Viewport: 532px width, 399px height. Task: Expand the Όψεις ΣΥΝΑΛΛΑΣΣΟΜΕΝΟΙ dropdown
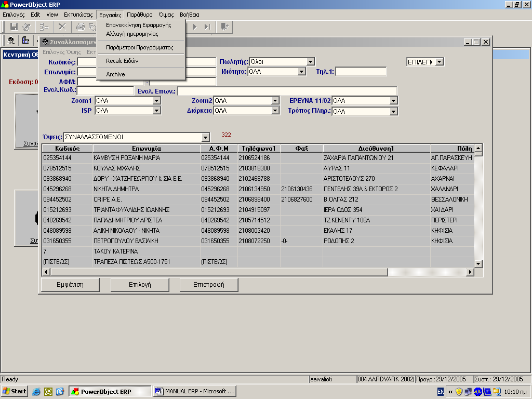coord(206,137)
